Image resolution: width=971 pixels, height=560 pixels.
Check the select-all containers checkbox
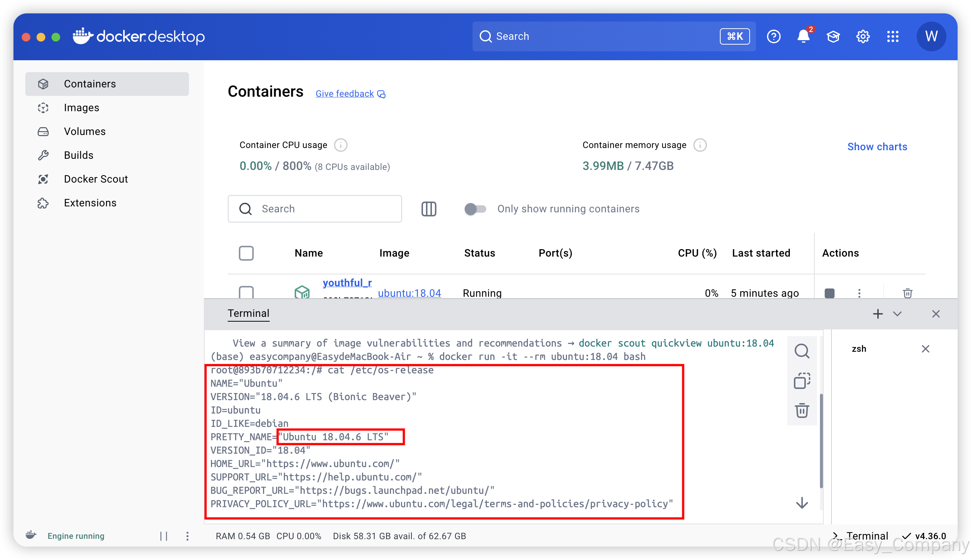246,253
